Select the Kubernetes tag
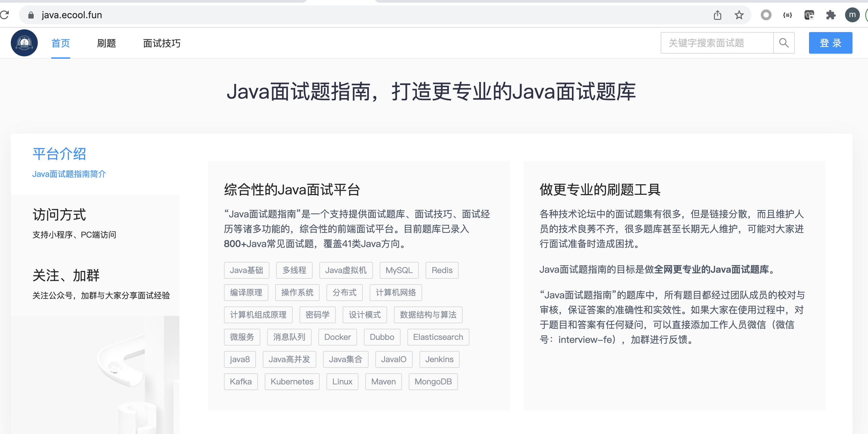Image resolution: width=868 pixels, height=434 pixels. [292, 382]
